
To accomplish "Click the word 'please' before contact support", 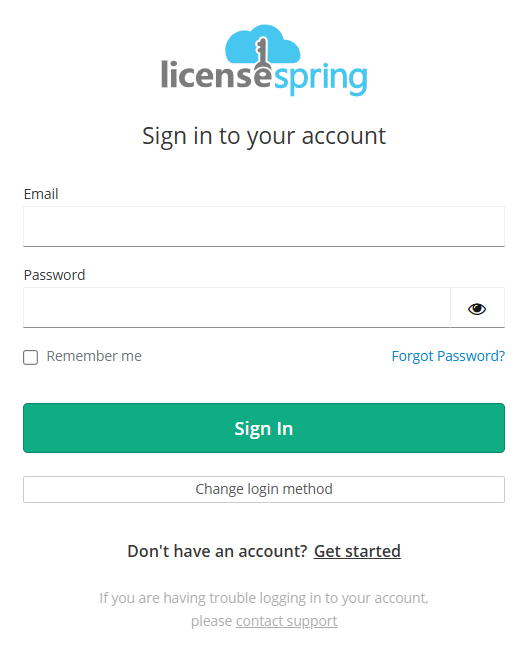I will pyautogui.click(x=211, y=621).
